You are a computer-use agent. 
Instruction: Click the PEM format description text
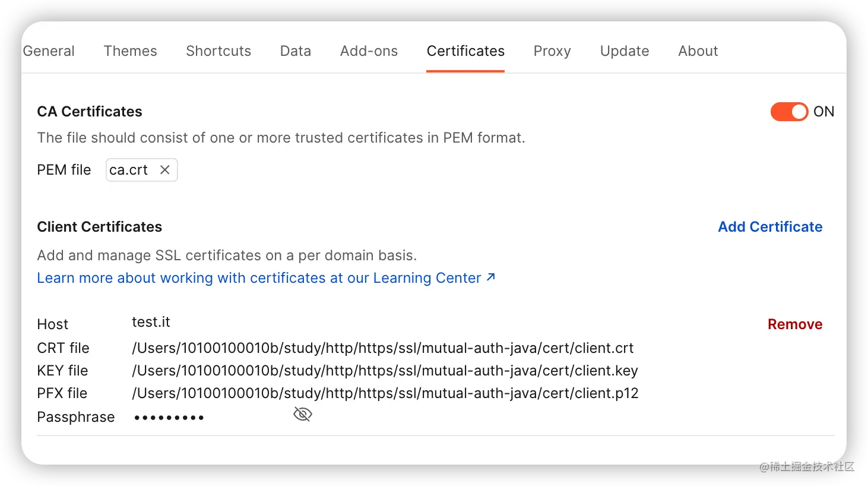tap(281, 138)
